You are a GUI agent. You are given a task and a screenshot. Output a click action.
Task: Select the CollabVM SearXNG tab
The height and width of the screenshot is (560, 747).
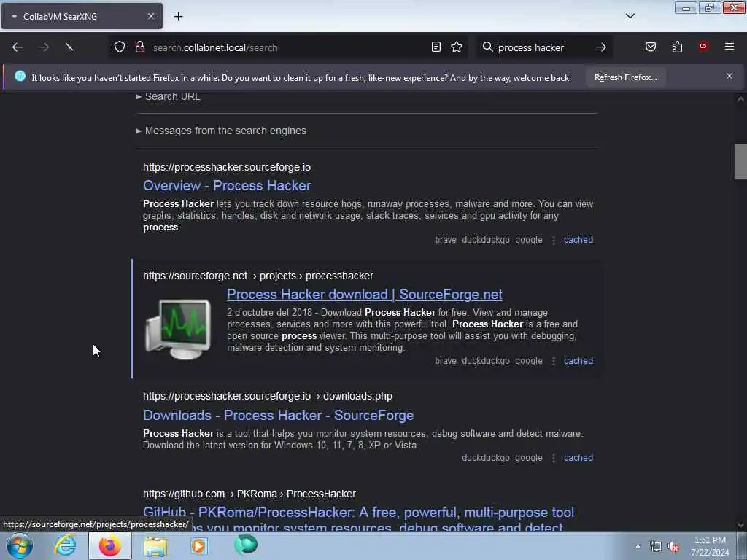coord(82,17)
